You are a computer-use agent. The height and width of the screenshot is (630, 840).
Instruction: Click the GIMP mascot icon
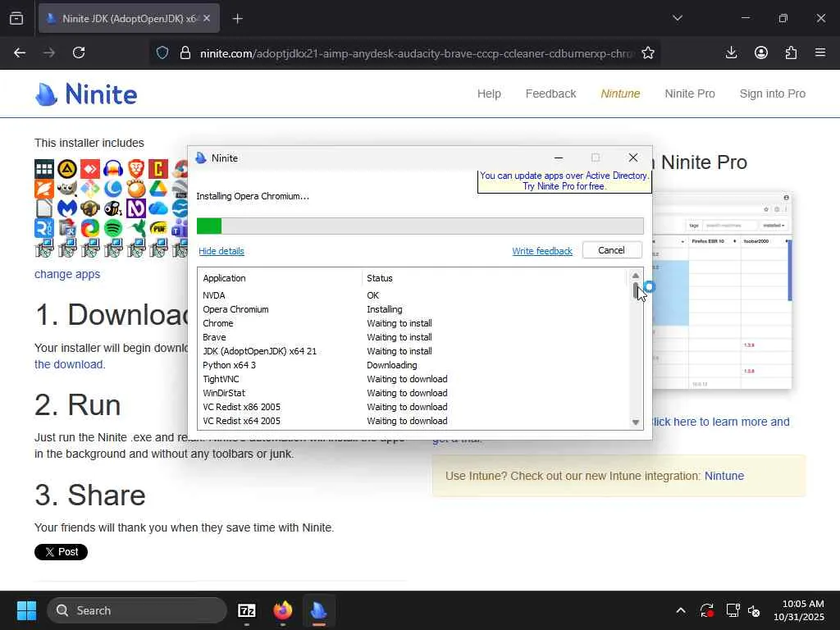pos(67,189)
